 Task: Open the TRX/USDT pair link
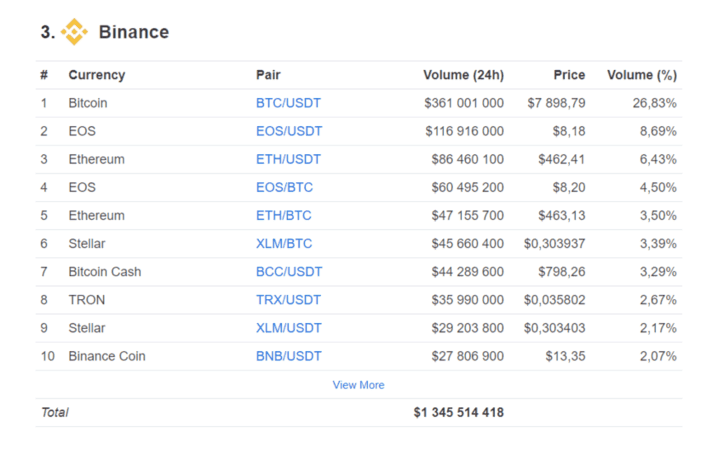coord(288,300)
